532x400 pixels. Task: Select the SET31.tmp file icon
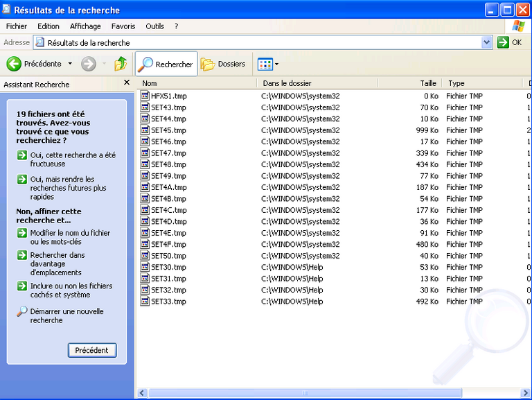(145, 279)
